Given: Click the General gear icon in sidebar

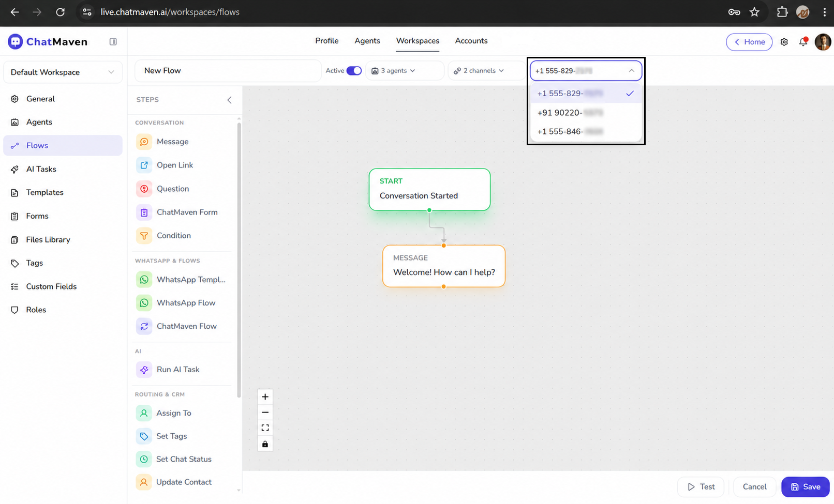Looking at the screenshot, I should click(x=14, y=99).
